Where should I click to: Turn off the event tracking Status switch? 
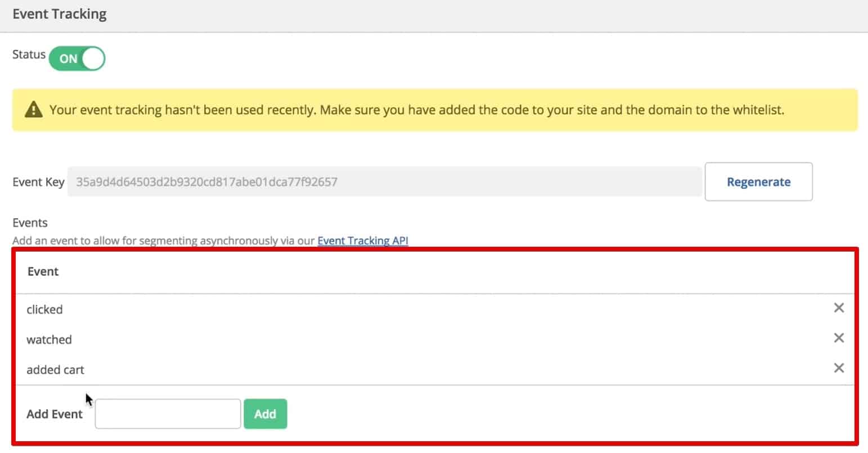pyautogui.click(x=77, y=58)
